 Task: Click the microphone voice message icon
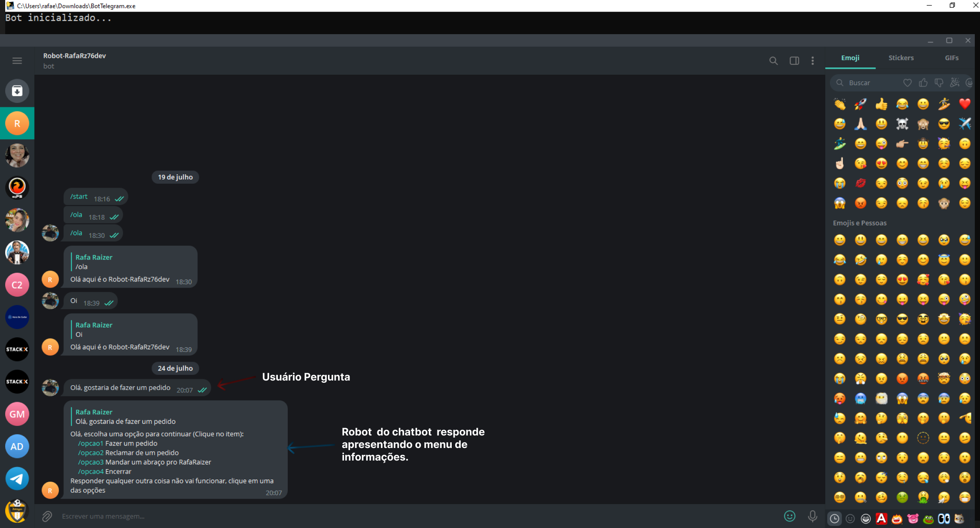click(812, 516)
